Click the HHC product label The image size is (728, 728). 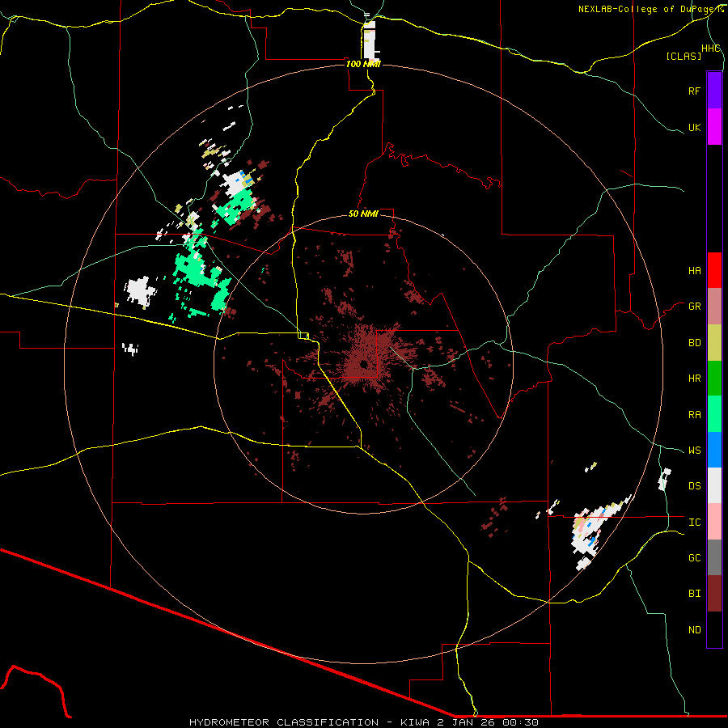tap(710, 49)
